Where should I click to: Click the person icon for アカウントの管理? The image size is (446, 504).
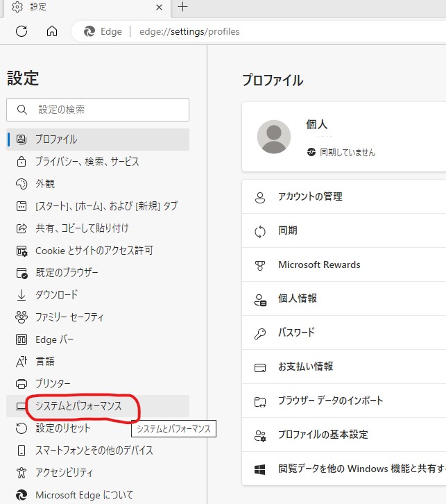[260, 197]
